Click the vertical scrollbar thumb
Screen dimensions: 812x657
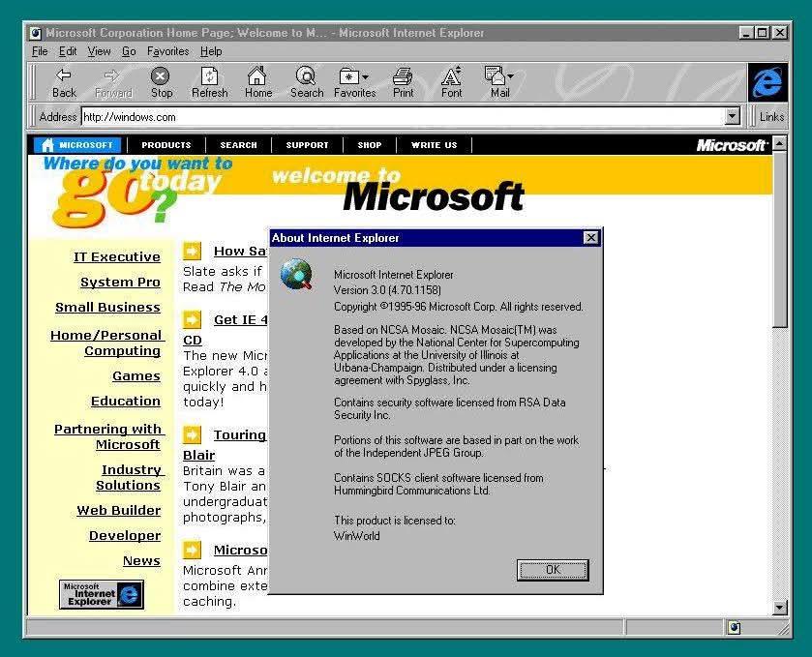779,239
